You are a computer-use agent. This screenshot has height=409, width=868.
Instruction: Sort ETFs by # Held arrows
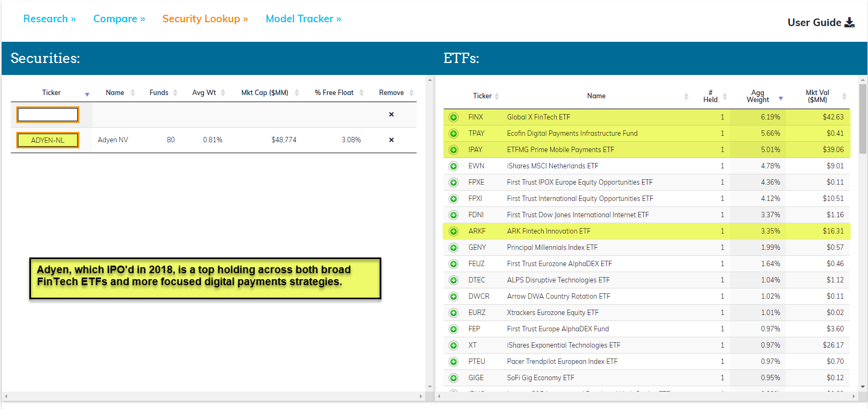[x=725, y=96]
